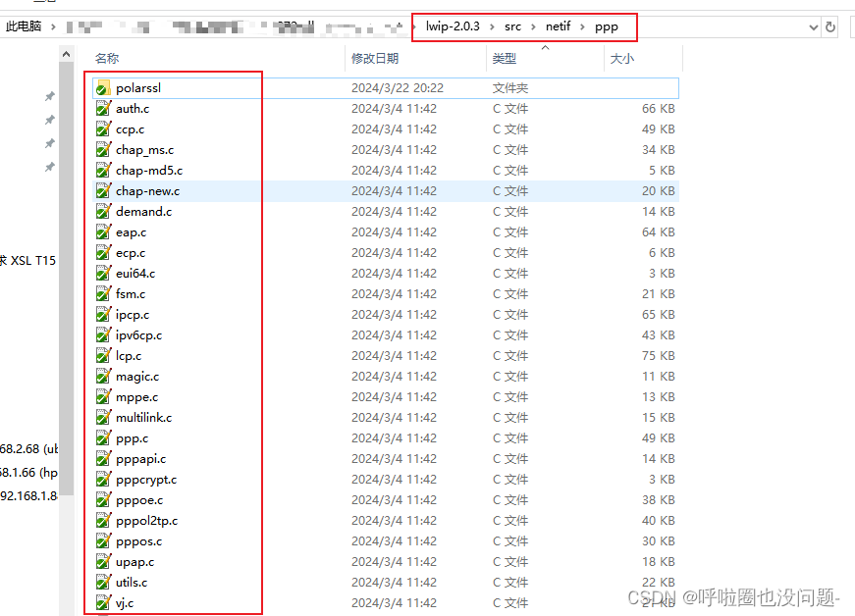Open the polarssl folder icon
Screen dimensions: 855x616
pos(103,88)
